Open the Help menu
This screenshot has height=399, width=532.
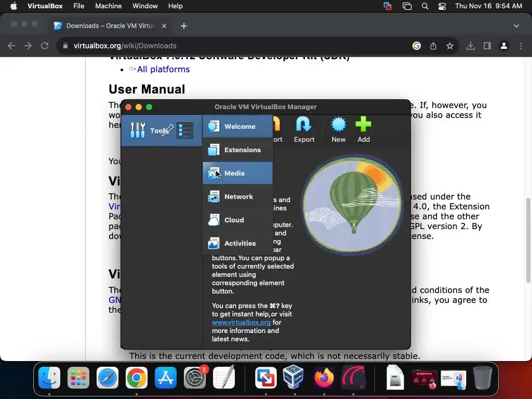tap(176, 6)
